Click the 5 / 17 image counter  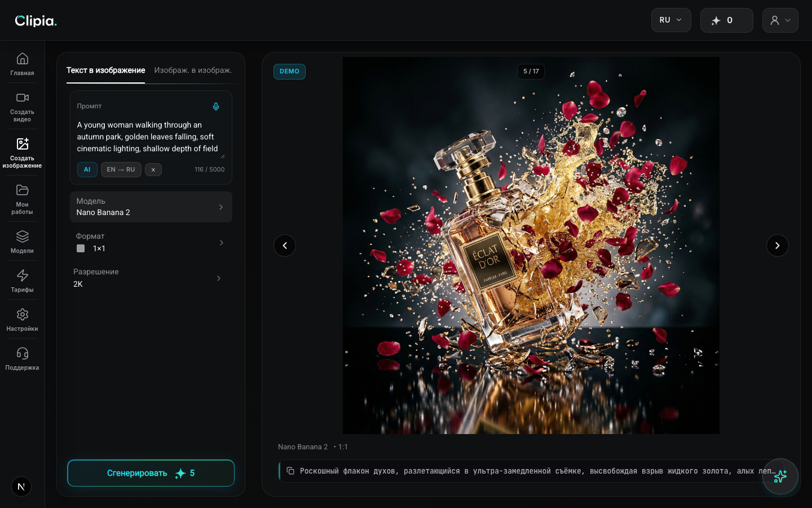531,72
